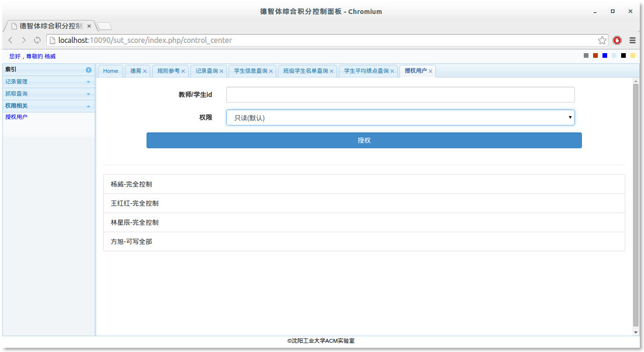This screenshot has width=644, height=352.
Task: Click the scrollbar up arrow
Action: click(x=636, y=81)
